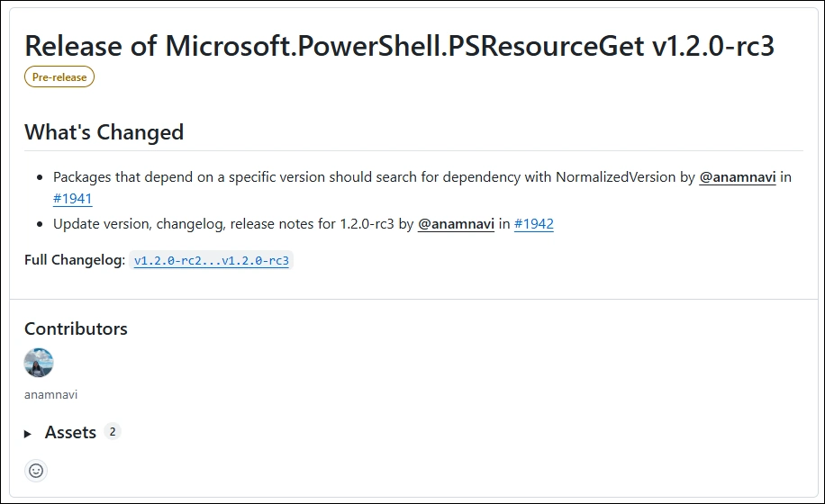Open pull request #1942 link
Image resolution: width=825 pixels, height=504 pixels.
coord(534,223)
